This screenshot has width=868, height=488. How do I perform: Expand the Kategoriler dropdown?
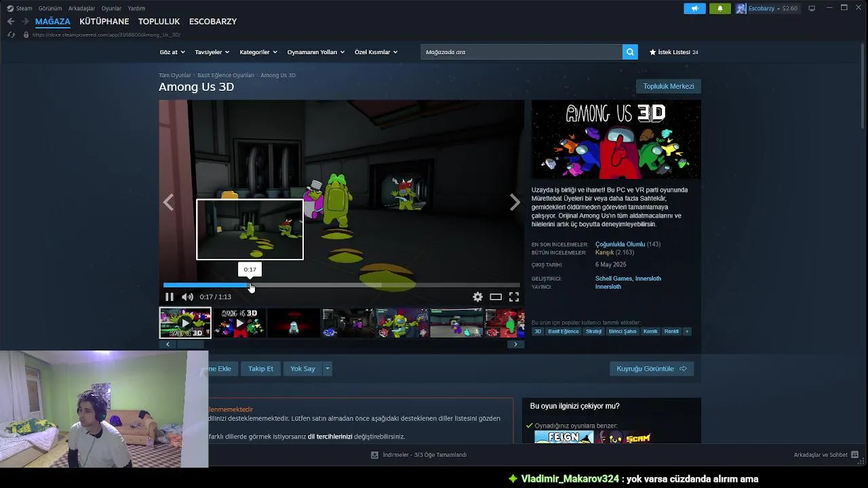pos(258,52)
